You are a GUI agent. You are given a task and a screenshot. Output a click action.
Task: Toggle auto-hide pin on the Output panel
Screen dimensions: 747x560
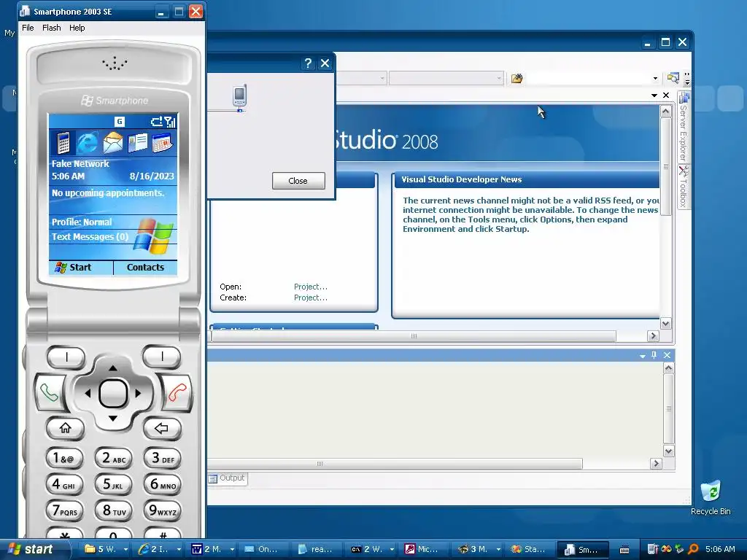pyautogui.click(x=654, y=355)
